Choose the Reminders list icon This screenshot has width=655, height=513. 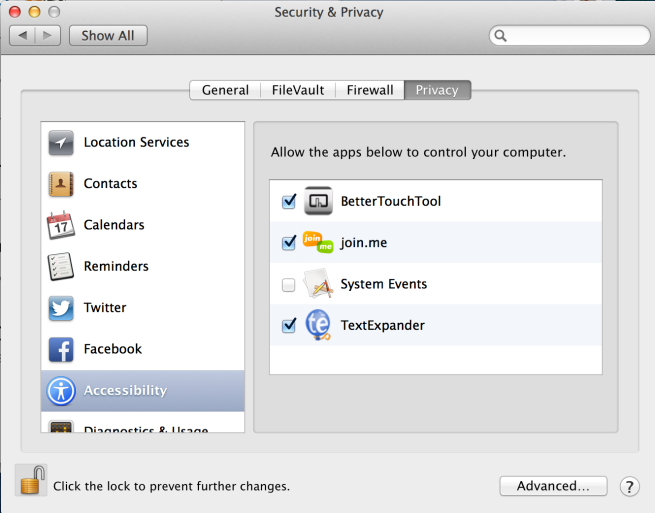[61, 267]
